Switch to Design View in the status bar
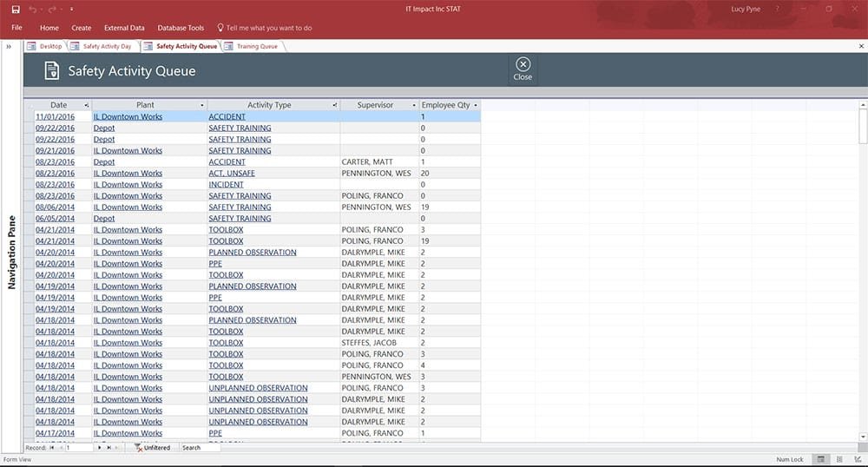Viewport: 868px width, 467px height. point(858,459)
